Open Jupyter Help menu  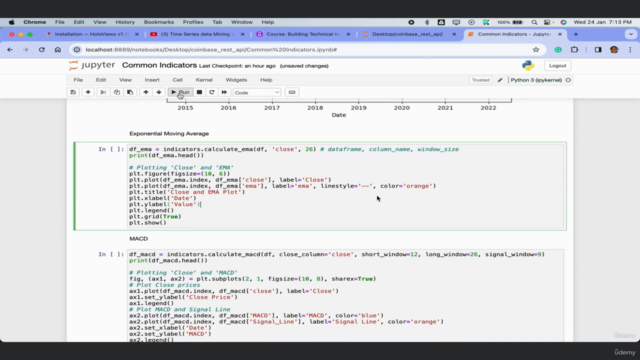(x=266, y=80)
